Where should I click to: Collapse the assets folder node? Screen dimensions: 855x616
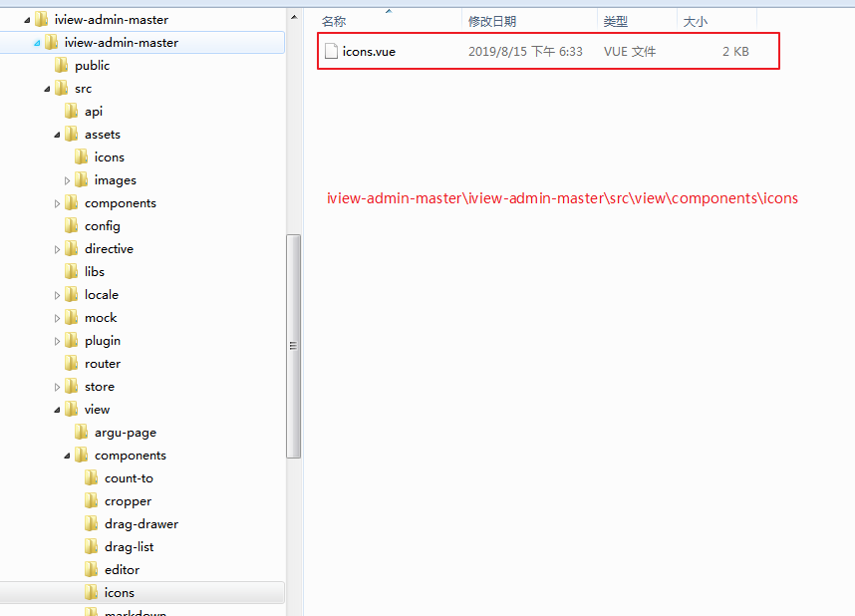click(57, 135)
